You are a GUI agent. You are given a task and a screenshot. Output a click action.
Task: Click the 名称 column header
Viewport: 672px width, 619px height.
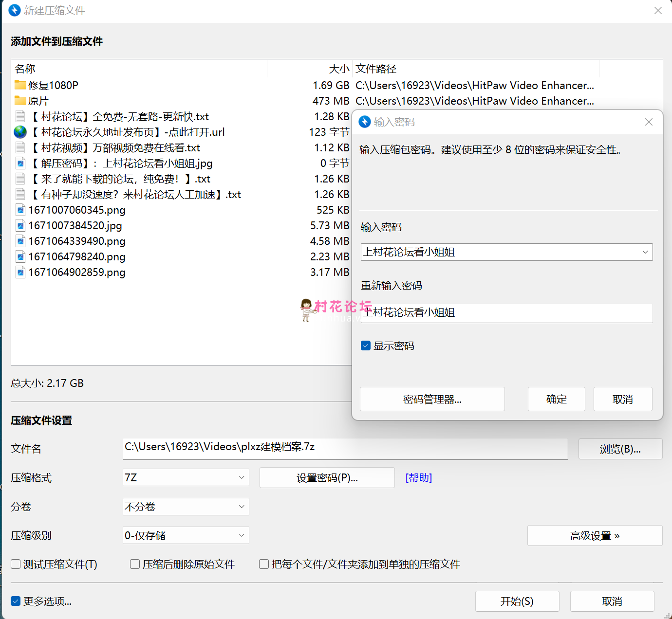coord(25,69)
